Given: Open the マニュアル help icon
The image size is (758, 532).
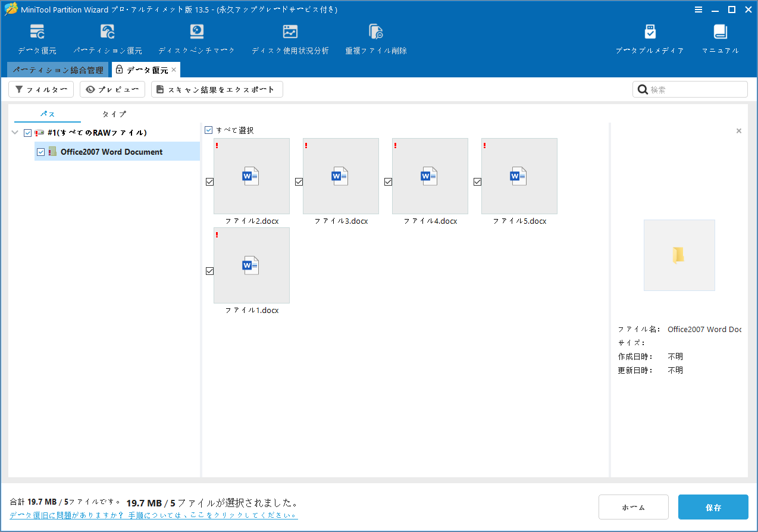Looking at the screenshot, I should point(720,37).
